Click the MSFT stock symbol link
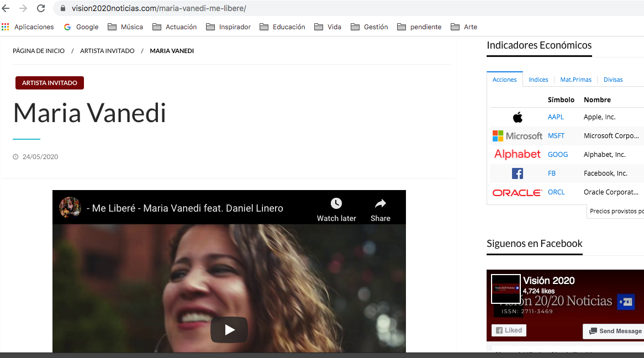The width and height of the screenshot is (644, 358). click(x=556, y=136)
